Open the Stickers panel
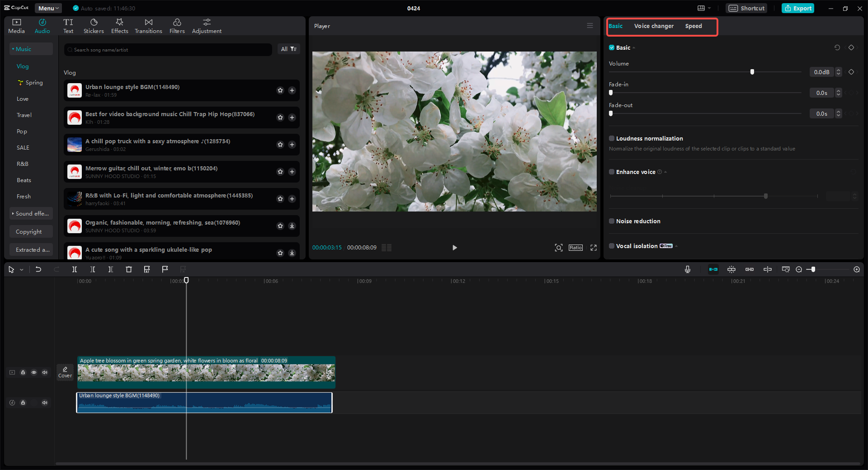The width and height of the screenshot is (868, 470). [x=94, y=26]
